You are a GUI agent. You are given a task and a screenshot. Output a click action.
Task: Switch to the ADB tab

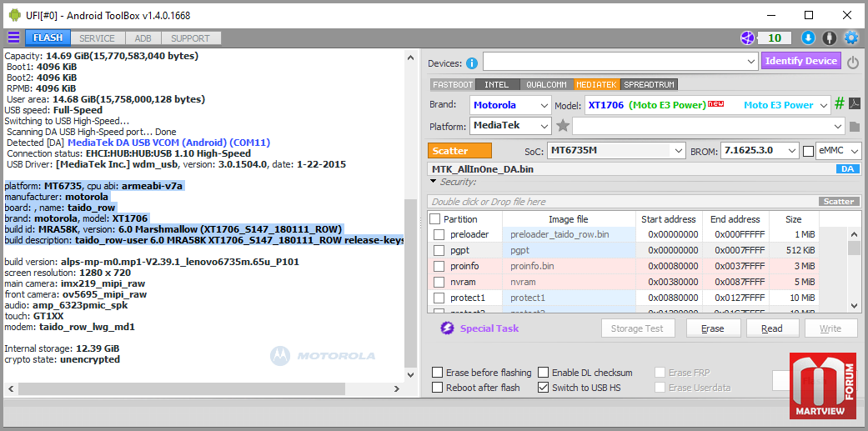pyautogui.click(x=143, y=38)
